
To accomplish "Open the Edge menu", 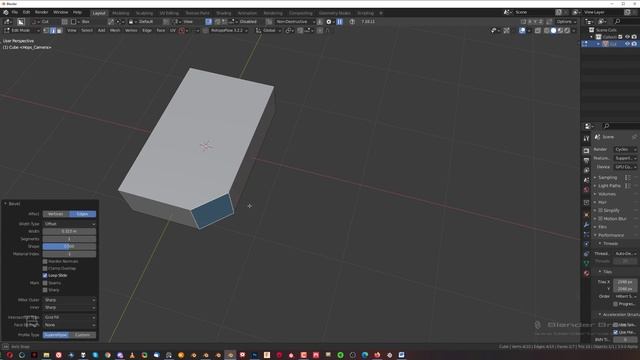I will [x=147, y=31].
